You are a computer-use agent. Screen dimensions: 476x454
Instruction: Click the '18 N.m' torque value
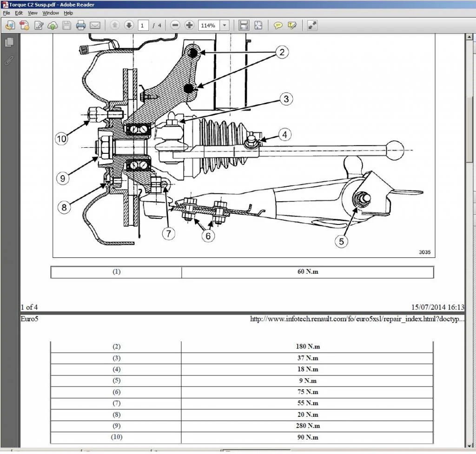308,369
